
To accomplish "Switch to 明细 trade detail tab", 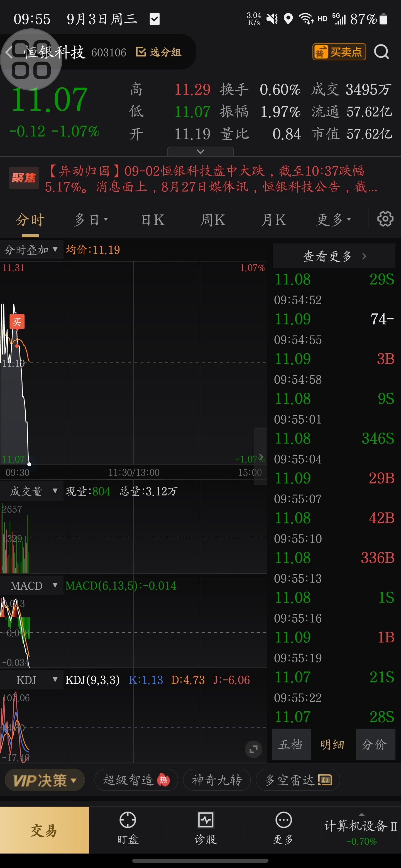I will tap(333, 744).
